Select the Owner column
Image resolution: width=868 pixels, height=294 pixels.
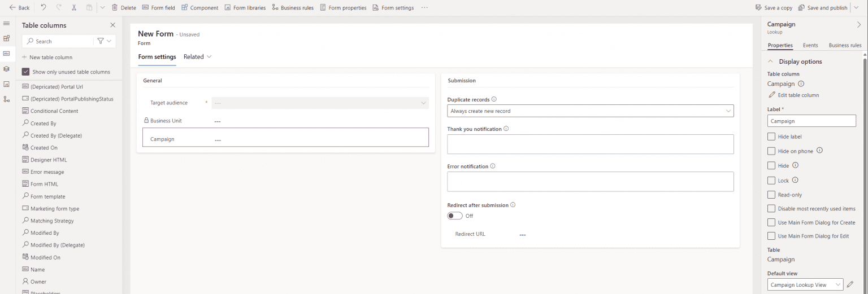pyautogui.click(x=34, y=282)
